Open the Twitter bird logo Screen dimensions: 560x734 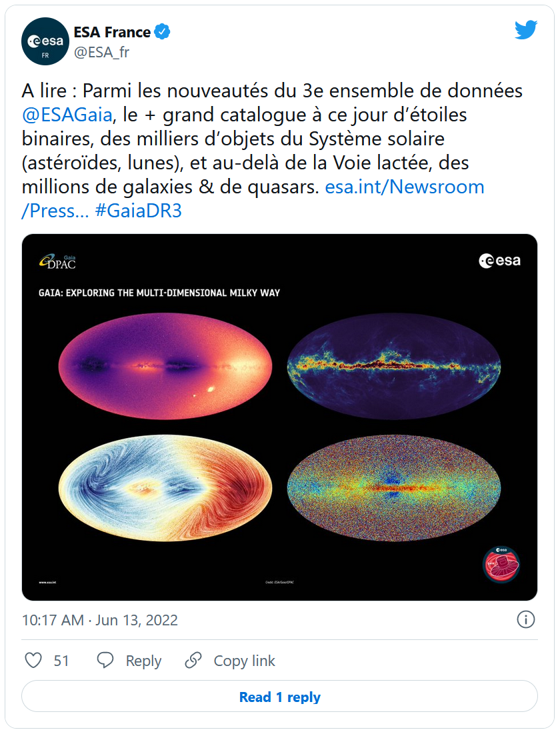pyautogui.click(x=525, y=30)
